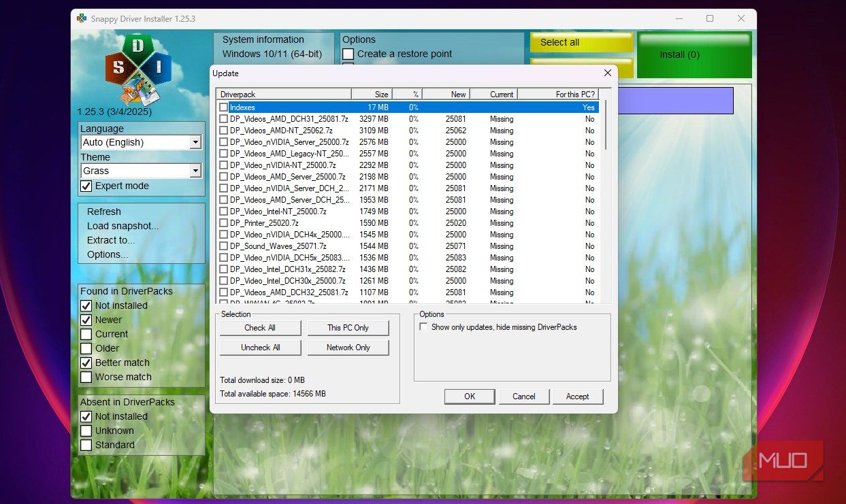This screenshot has width=846, height=504.
Task: Click the 3297 MB size cell
Action: pyautogui.click(x=374, y=119)
